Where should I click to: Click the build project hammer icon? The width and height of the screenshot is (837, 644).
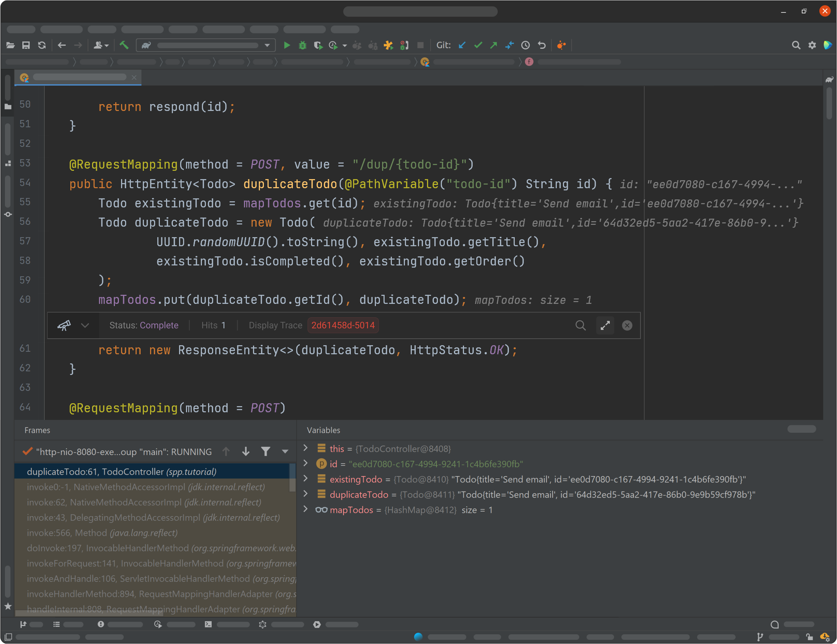click(124, 45)
